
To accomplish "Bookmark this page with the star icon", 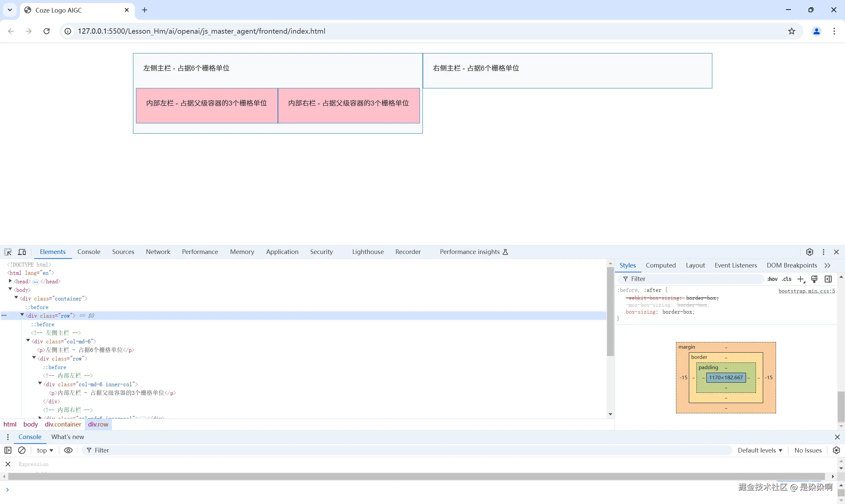I will (792, 31).
